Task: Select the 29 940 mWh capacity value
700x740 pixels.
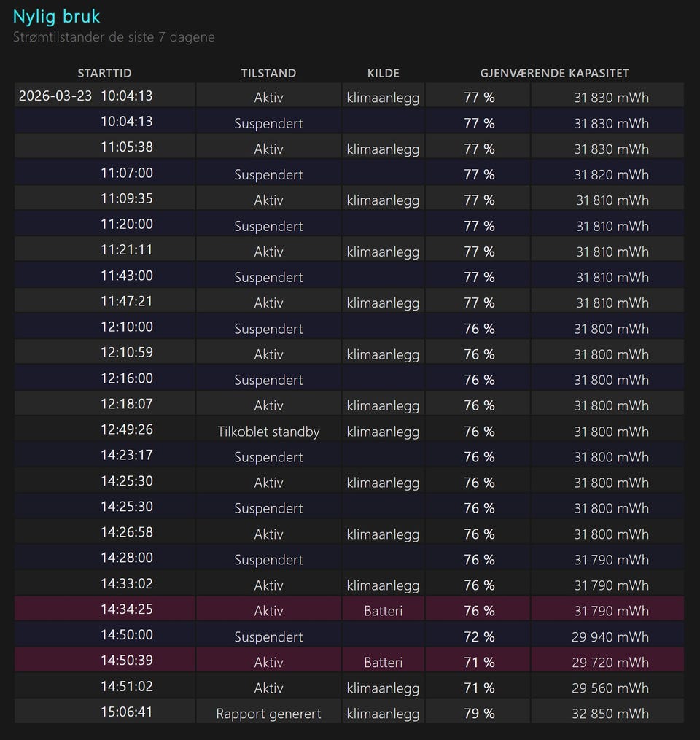Action: [610, 637]
